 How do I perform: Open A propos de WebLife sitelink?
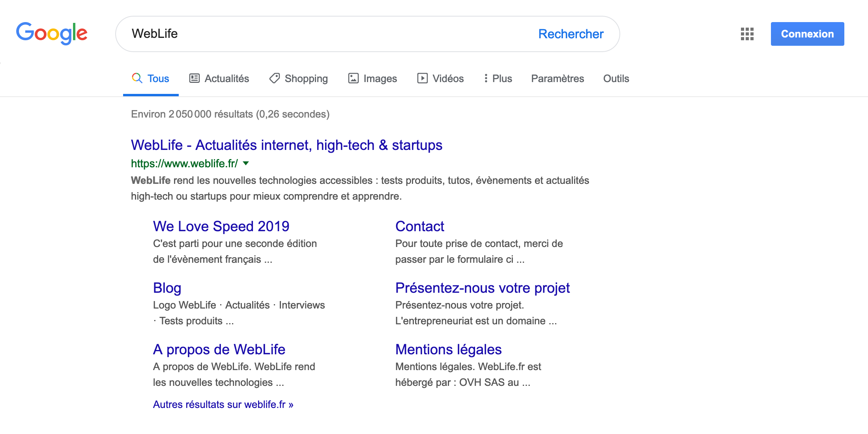pos(219,350)
